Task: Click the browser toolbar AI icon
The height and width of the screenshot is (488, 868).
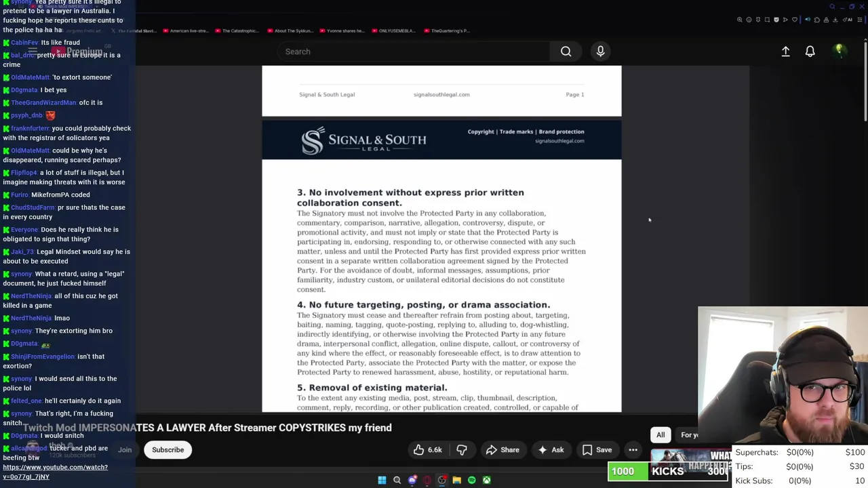Action: coord(848,20)
